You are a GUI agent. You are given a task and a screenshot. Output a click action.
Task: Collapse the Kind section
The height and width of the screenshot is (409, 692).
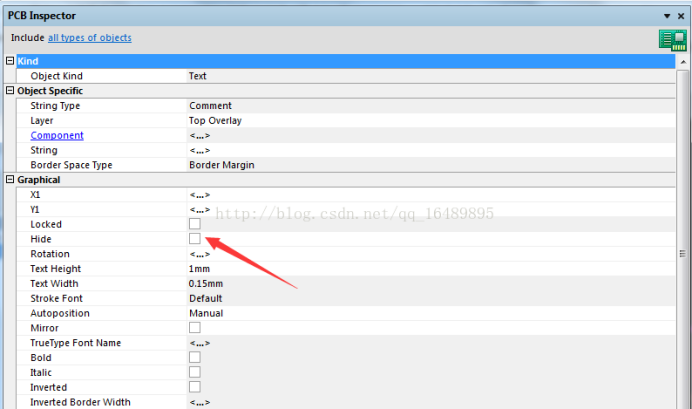click(x=10, y=61)
